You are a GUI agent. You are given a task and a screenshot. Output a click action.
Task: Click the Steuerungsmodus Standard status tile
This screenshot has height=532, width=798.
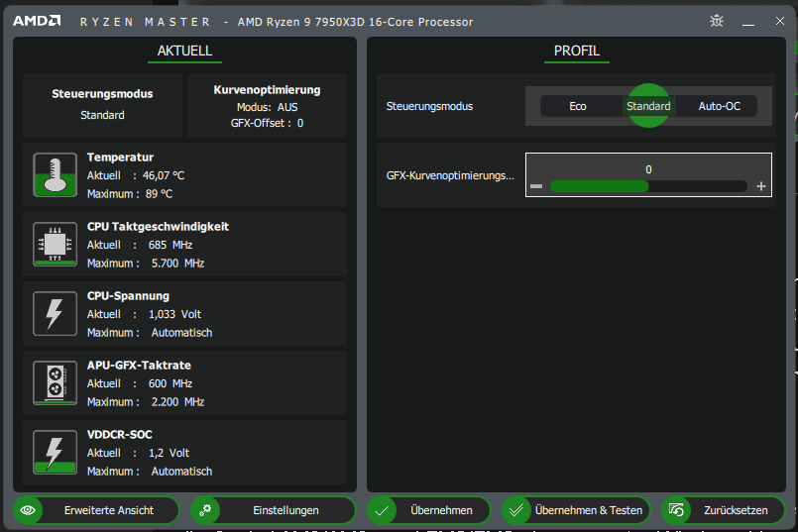click(x=102, y=105)
